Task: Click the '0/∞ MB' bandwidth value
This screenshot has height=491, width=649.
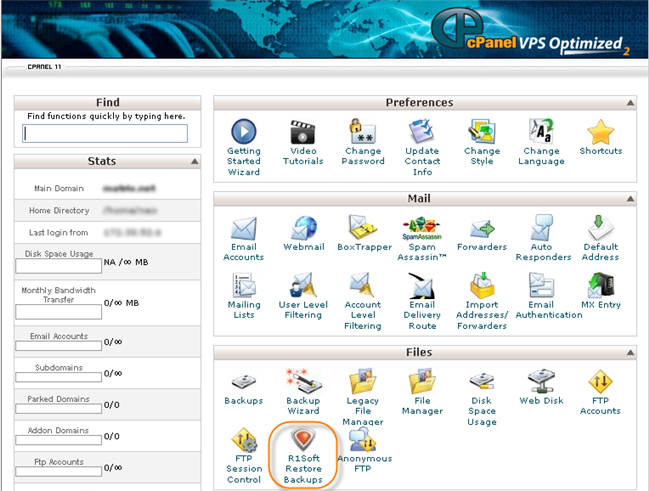Action: point(121,303)
